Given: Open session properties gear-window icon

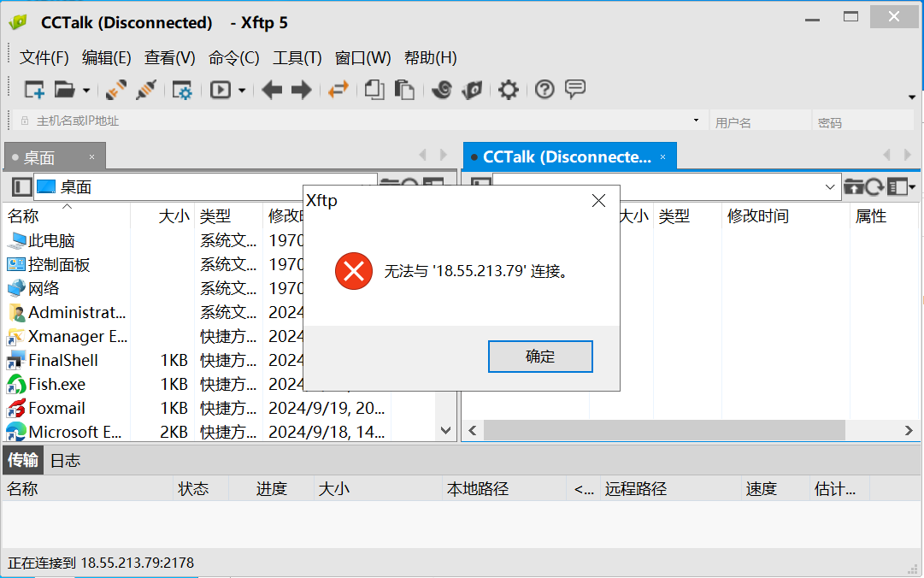Looking at the screenshot, I should (181, 90).
